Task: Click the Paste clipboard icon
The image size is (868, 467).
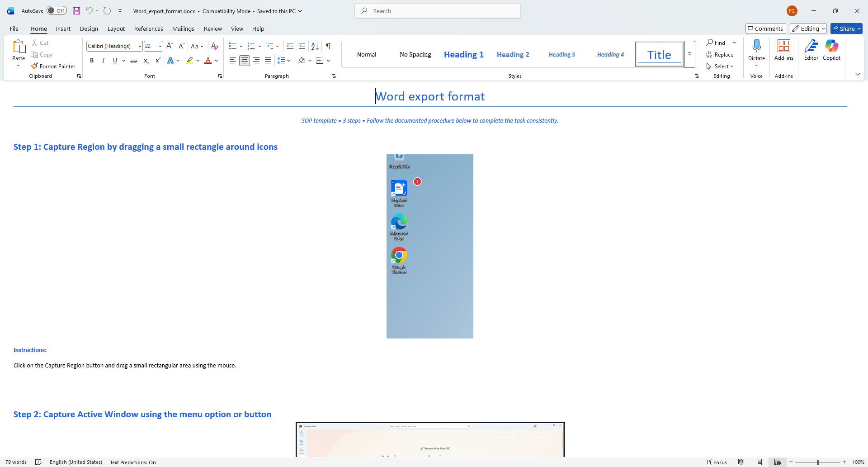Action: [19, 47]
